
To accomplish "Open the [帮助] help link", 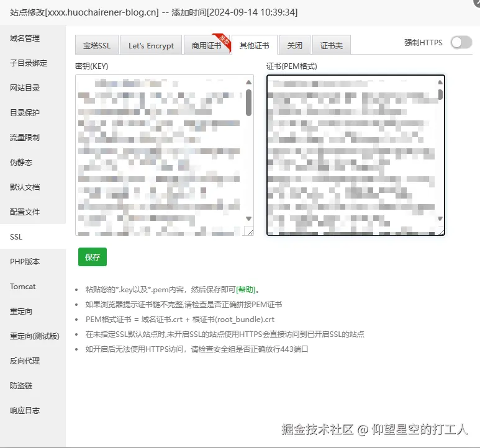I will [x=246, y=289].
